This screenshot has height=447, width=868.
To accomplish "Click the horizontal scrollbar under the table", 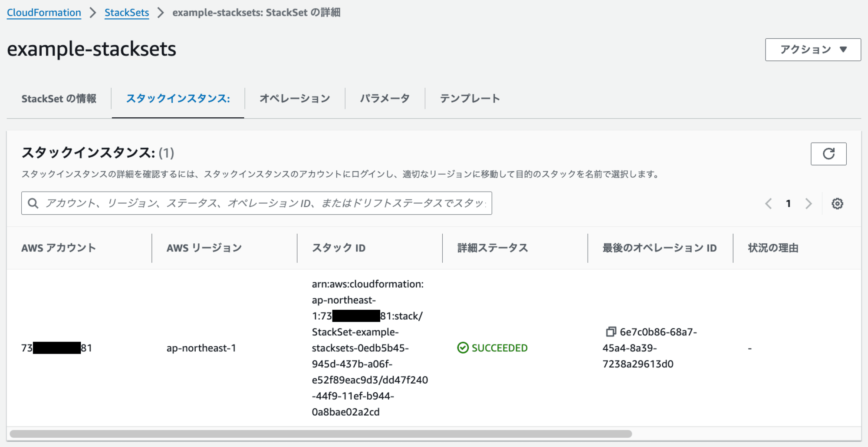I will tap(321, 434).
